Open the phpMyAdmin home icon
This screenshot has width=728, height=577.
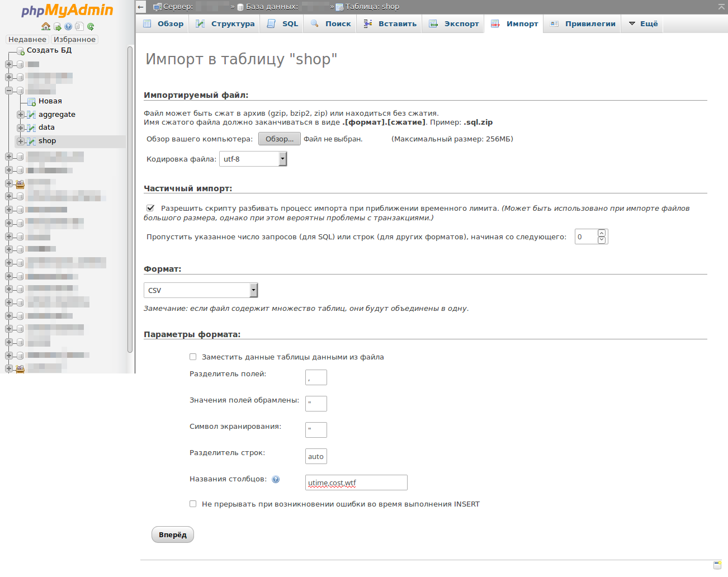[x=46, y=26]
